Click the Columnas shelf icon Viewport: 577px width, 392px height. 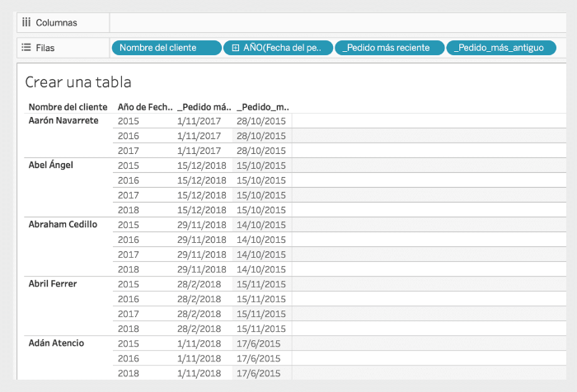[x=26, y=22]
